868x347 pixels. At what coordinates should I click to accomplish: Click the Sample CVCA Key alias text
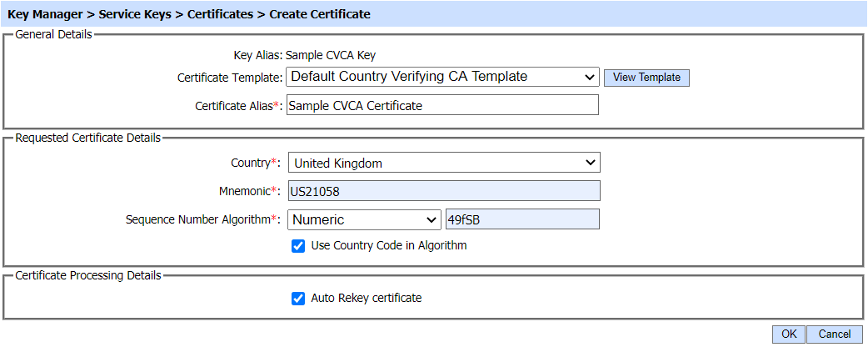tap(331, 56)
